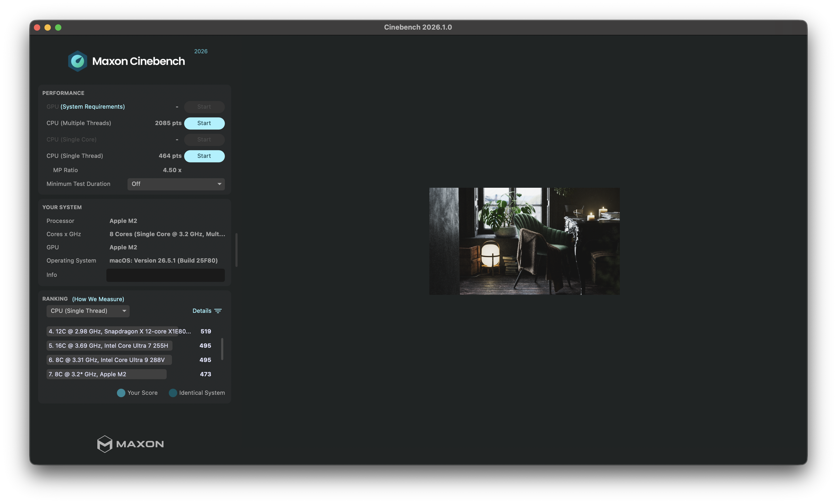This screenshot has height=504, width=837.
Task: Click the disabled GPU Start button
Action: (204, 107)
